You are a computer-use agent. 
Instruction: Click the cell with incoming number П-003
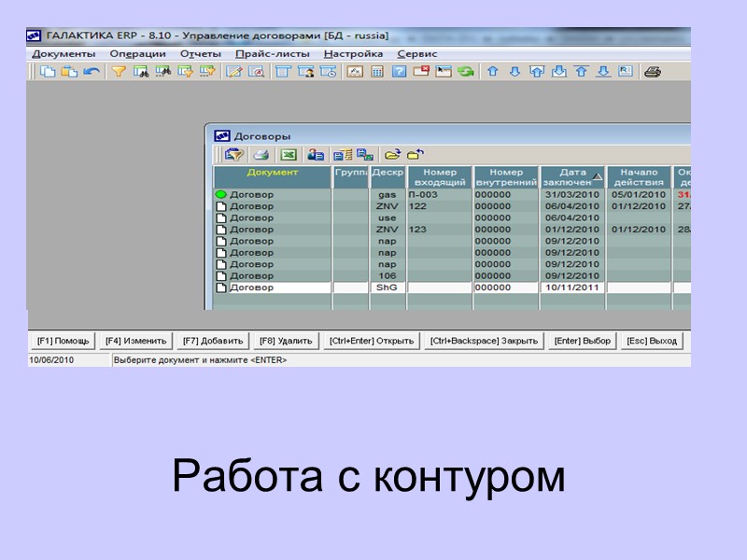439,194
